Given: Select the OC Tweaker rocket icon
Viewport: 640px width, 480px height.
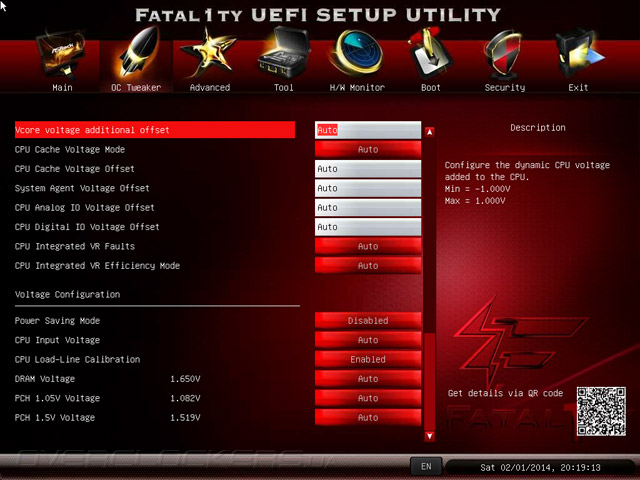Looking at the screenshot, I should click(137, 53).
